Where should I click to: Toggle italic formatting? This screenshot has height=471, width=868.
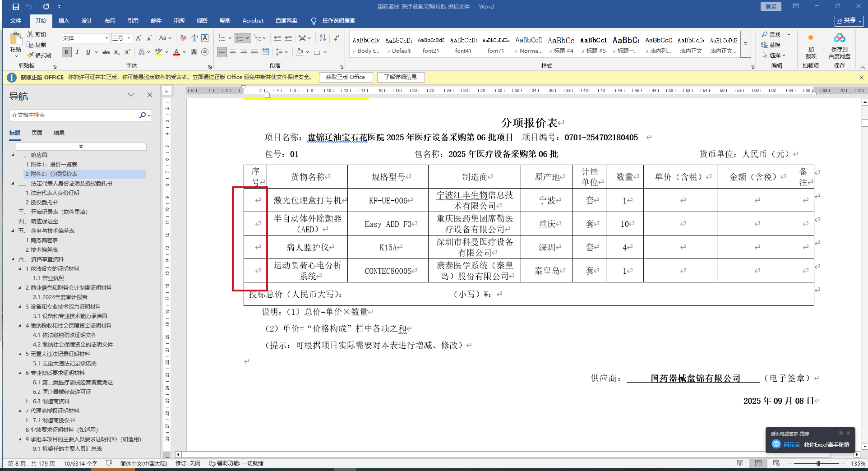coord(77,52)
